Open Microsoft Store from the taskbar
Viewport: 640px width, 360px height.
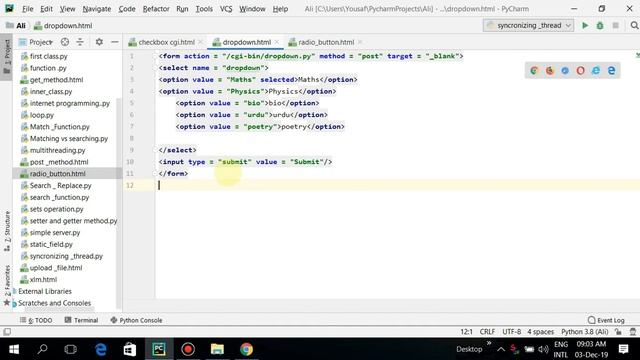[130, 349]
